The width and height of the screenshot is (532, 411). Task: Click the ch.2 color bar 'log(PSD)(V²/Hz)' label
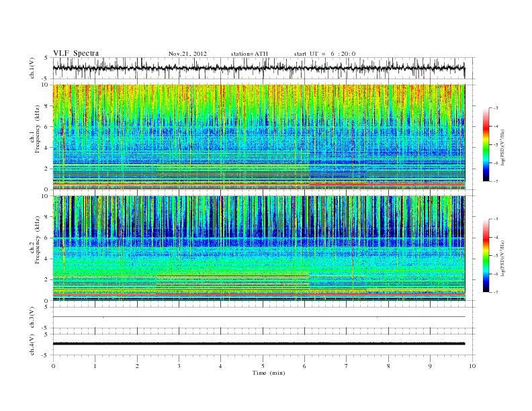(x=502, y=258)
